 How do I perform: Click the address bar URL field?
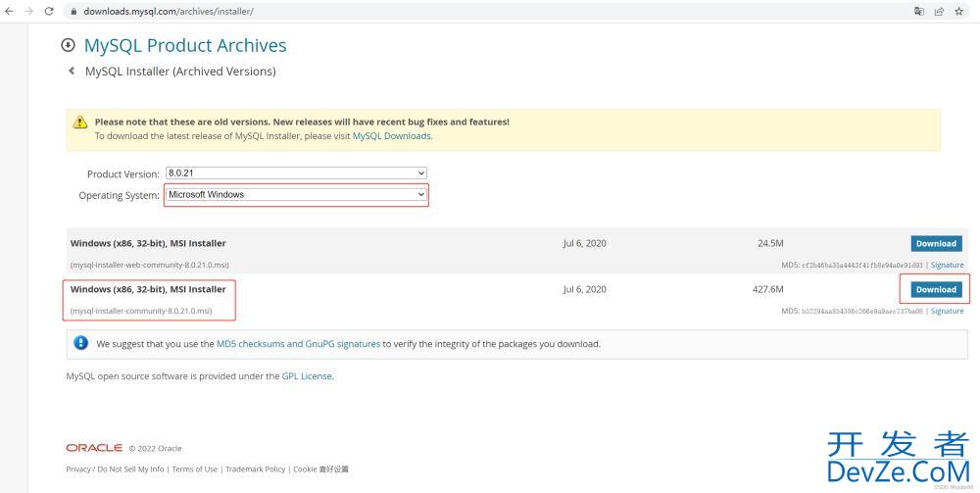pyautogui.click(x=487, y=11)
